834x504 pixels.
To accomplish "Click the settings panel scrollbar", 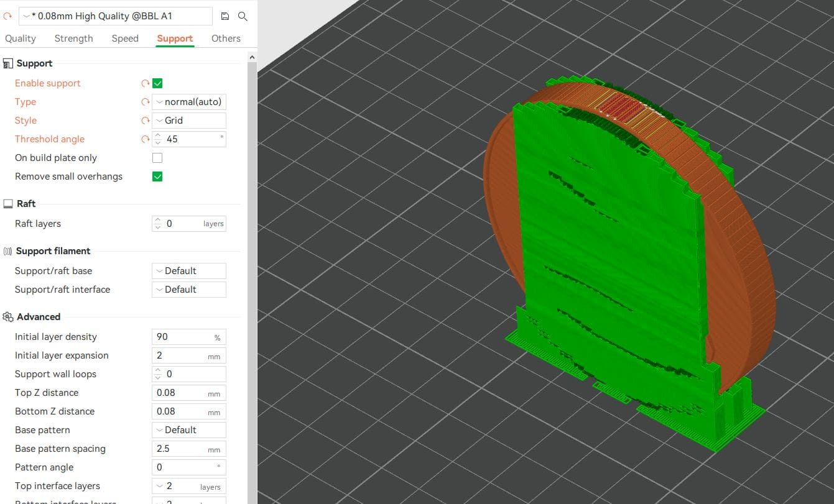I will 252,283.
